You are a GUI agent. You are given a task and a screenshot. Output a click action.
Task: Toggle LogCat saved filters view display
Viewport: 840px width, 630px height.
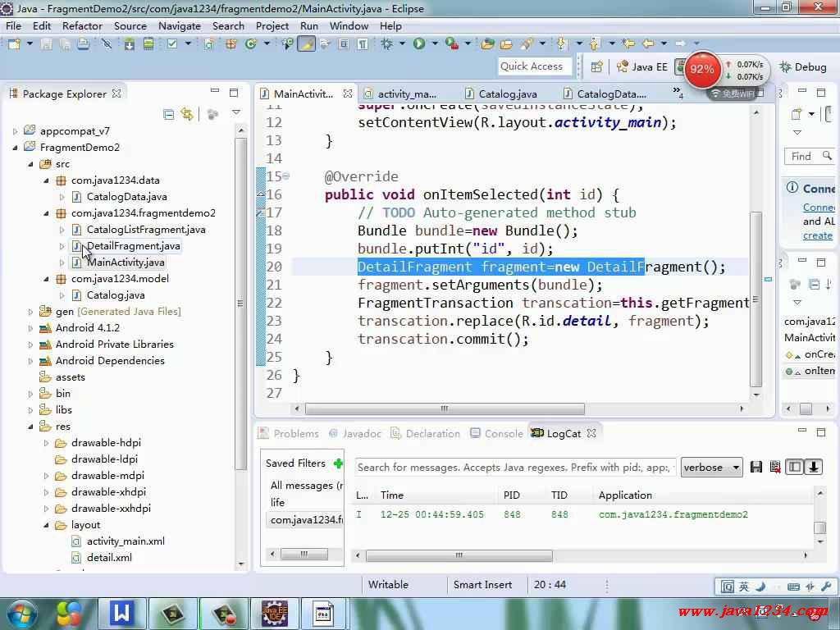pyautogui.click(x=794, y=467)
